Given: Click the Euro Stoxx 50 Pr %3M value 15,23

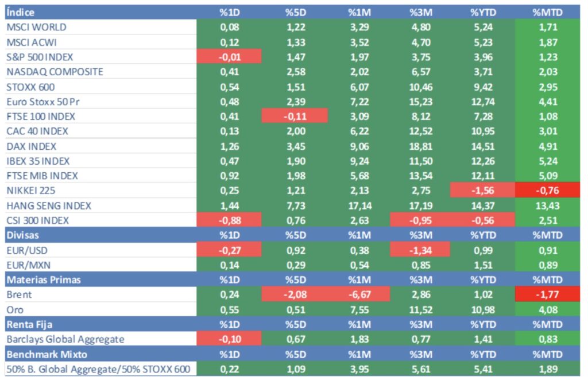Looking at the screenshot, I should (x=421, y=102).
